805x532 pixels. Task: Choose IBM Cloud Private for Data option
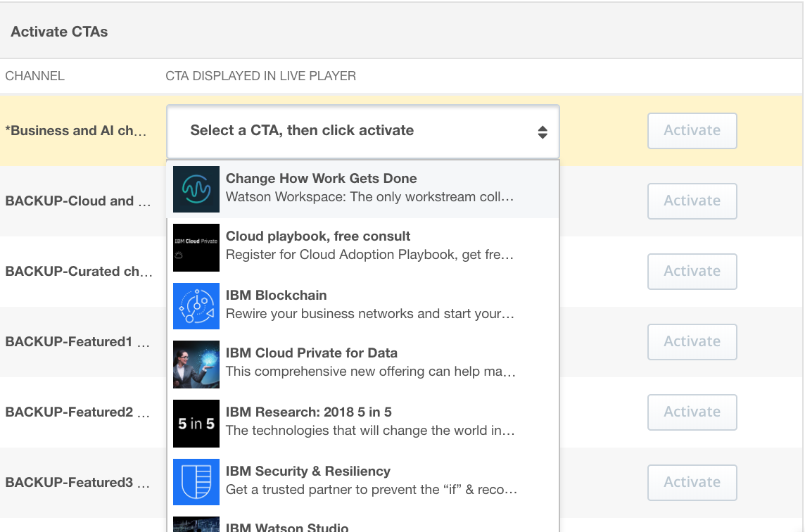[362, 365]
